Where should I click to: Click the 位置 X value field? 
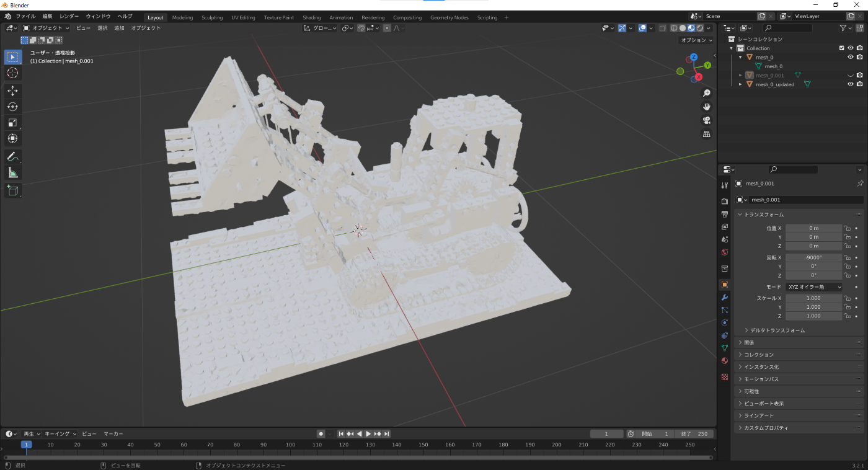pos(813,228)
